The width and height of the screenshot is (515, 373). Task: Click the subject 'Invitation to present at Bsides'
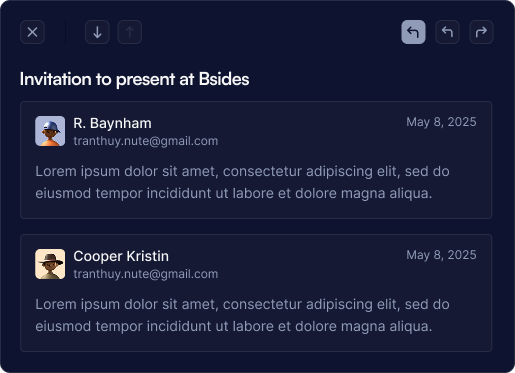[134, 79]
